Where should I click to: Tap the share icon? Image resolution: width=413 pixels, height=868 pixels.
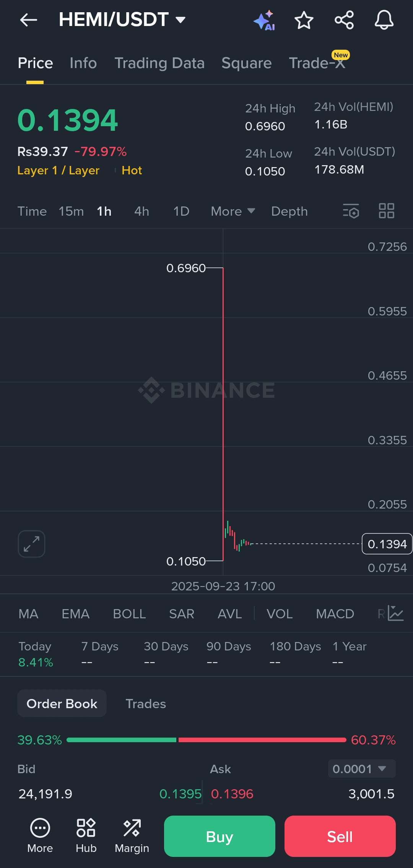click(344, 20)
